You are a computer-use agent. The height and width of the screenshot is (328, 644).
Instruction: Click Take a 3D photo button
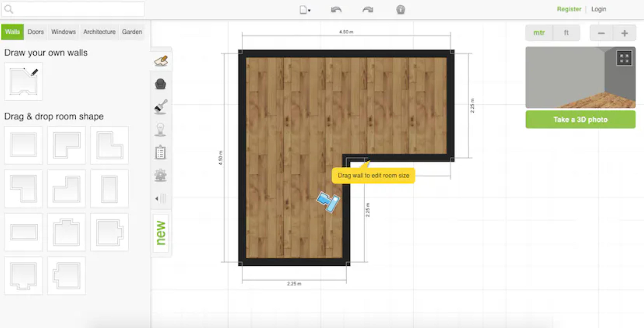[x=580, y=119]
